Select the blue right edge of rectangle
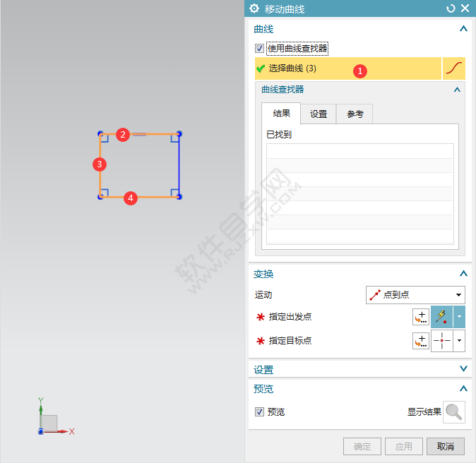Image resolution: width=476 pixels, height=463 pixels. click(x=179, y=165)
